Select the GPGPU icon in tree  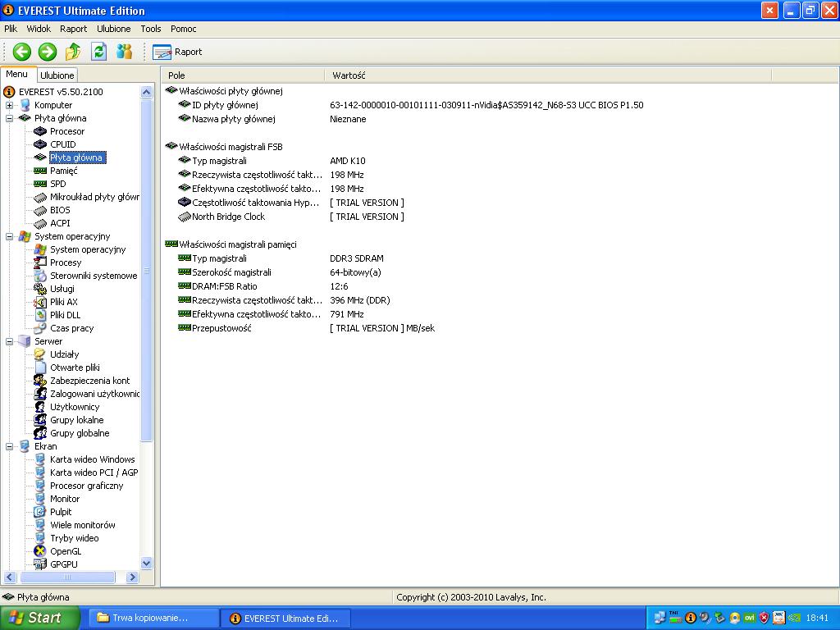tap(40, 564)
